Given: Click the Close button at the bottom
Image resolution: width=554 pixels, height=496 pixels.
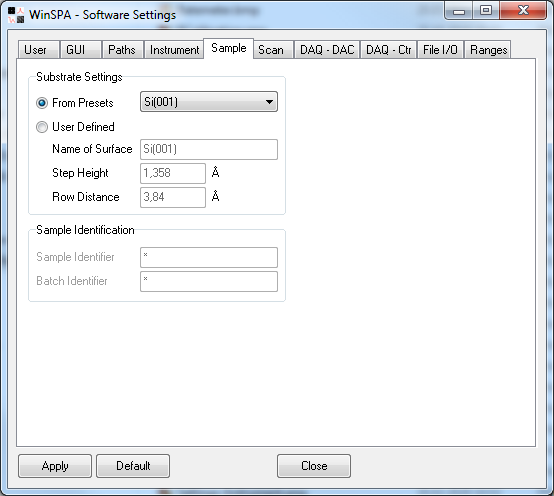Looking at the screenshot, I should point(314,466).
